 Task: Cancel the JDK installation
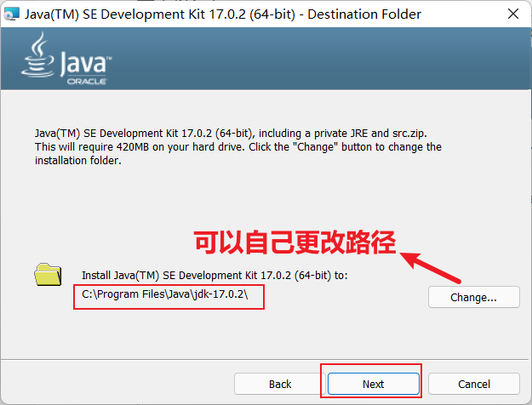[x=474, y=384]
